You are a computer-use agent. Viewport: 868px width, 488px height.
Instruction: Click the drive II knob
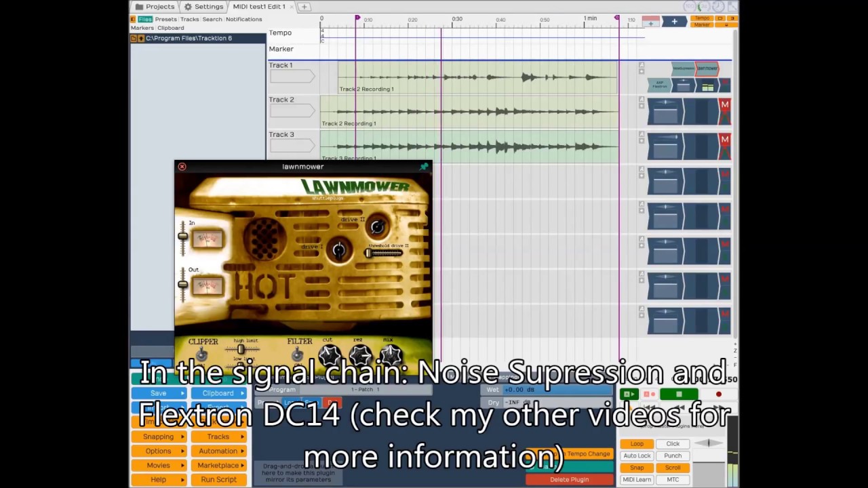tap(378, 227)
